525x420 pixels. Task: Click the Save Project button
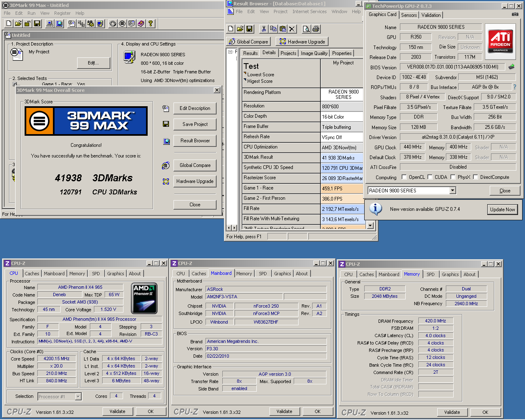[195, 124]
